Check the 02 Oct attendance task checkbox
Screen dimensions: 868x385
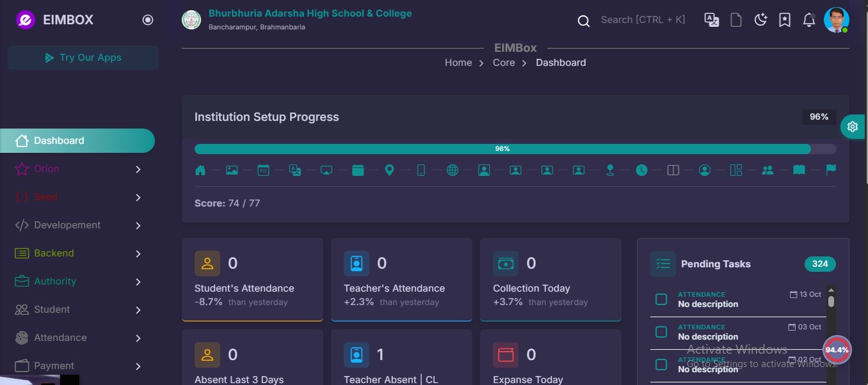(x=661, y=365)
